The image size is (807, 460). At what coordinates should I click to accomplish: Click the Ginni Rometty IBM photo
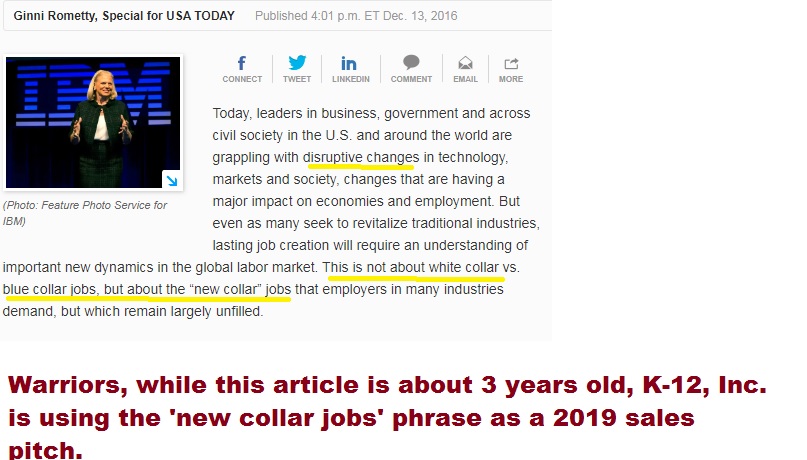[93, 122]
